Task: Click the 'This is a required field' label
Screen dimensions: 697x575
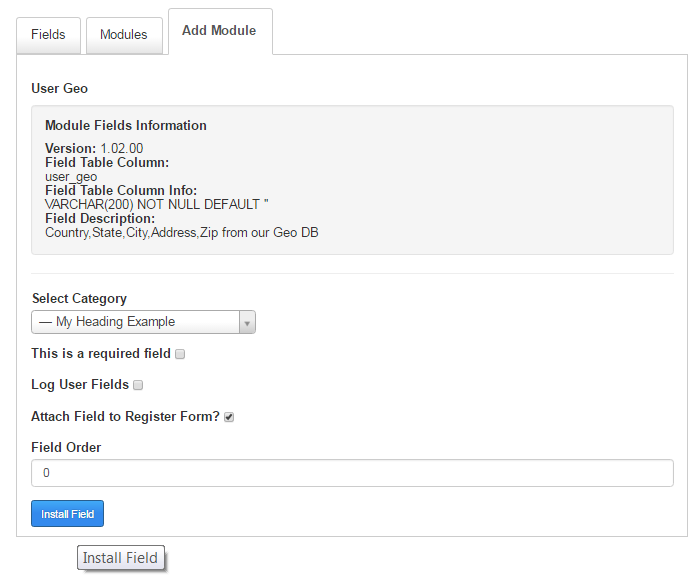Action: 101,354
